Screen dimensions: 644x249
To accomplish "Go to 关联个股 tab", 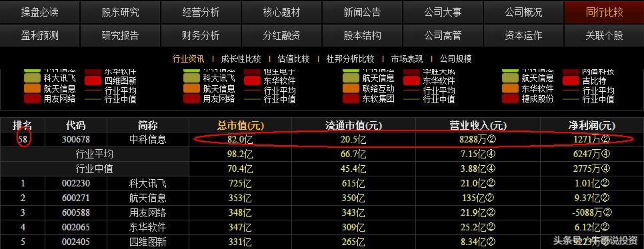I will [604, 36].
